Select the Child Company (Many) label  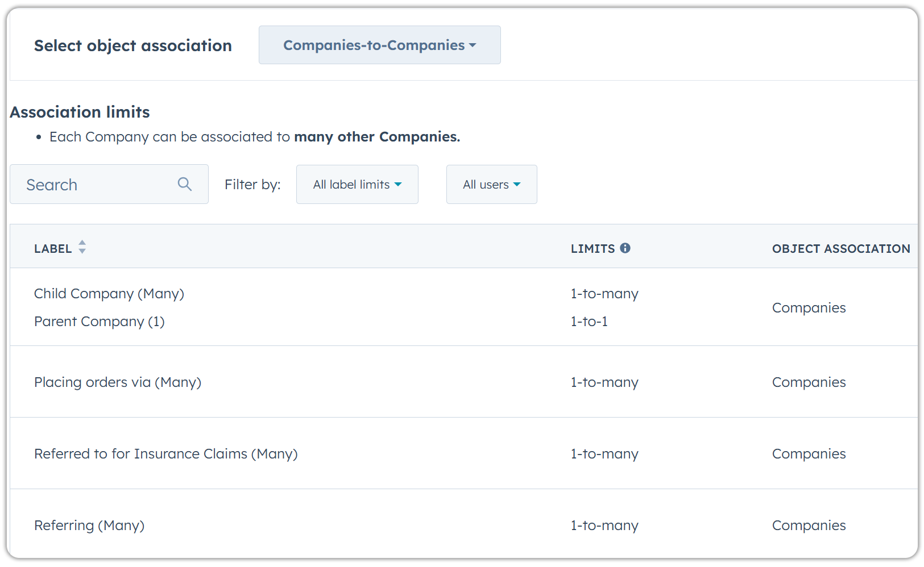coord(109,293)
